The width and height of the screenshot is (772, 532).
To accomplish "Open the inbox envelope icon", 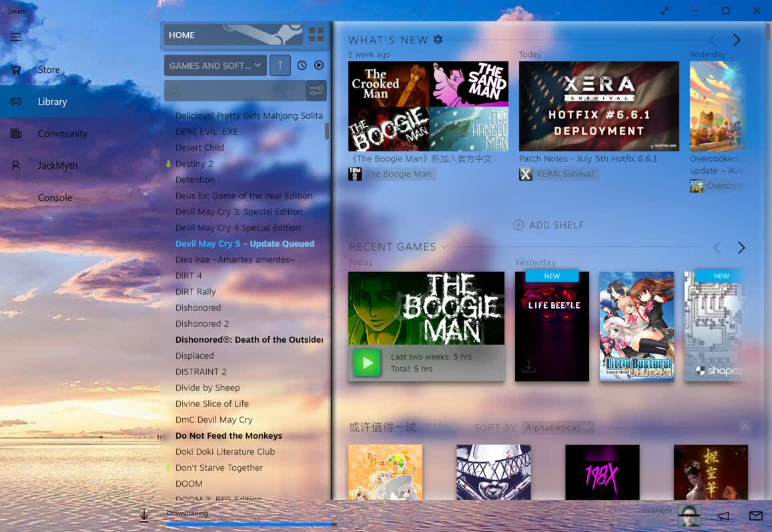I will (x=756, y=516).
